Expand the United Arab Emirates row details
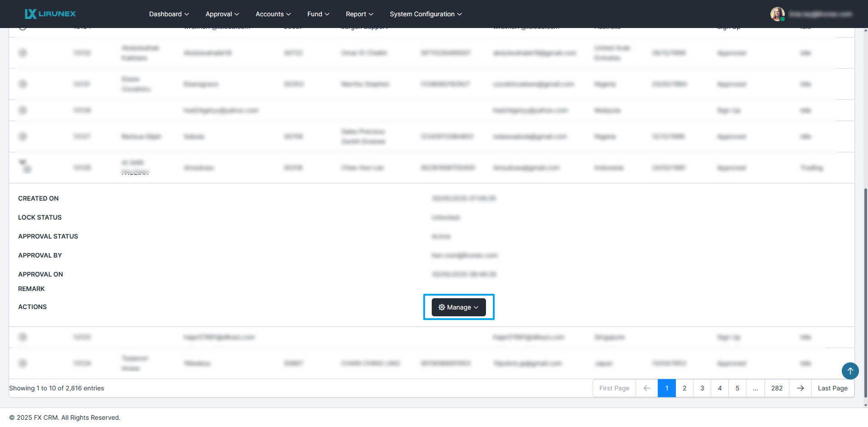 click(23, 53)
